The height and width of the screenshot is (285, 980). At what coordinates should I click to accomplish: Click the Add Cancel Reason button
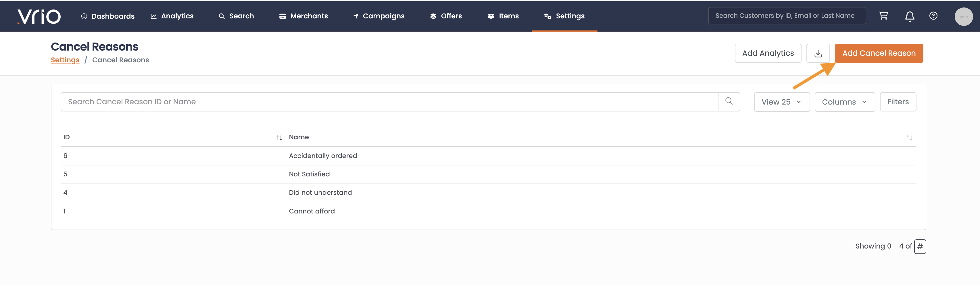(879, 53)
